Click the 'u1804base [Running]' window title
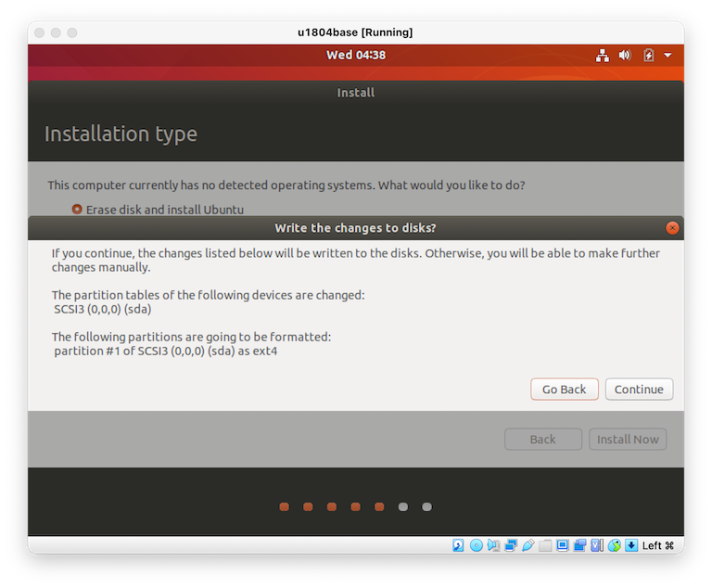 tap(355, 32)
